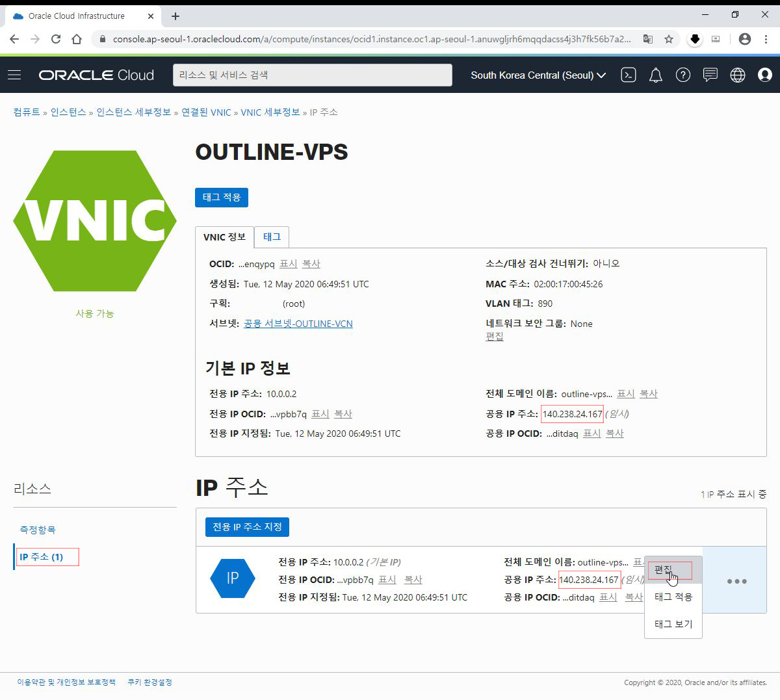
Task: Go to 인스턴스 세부정보 breadcrumb
Action: (134, 112)
